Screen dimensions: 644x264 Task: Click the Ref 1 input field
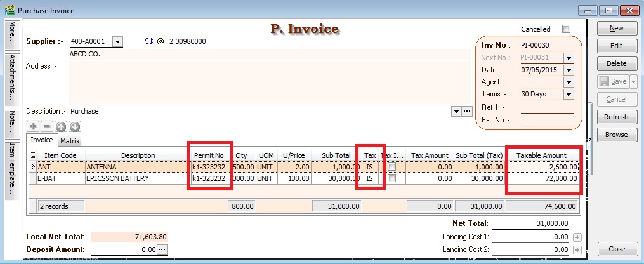(x=547, y=107)
